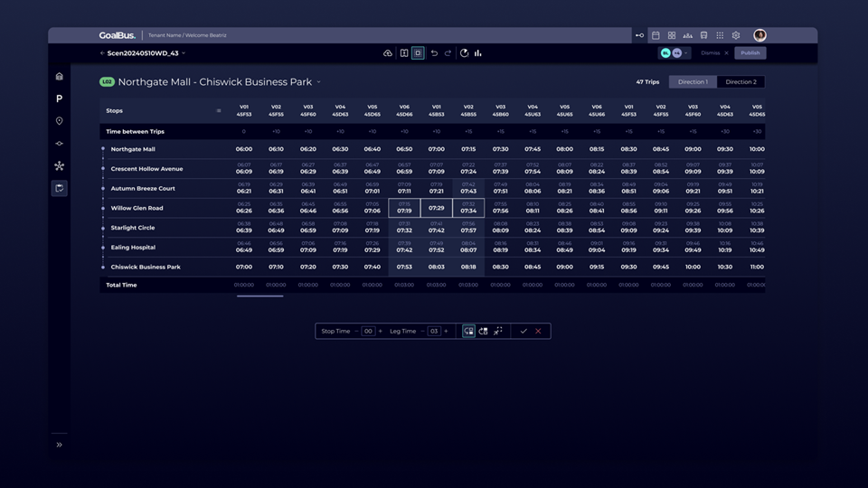
Task: Click the 47 Trips label
Action: (x=647, y=82)
